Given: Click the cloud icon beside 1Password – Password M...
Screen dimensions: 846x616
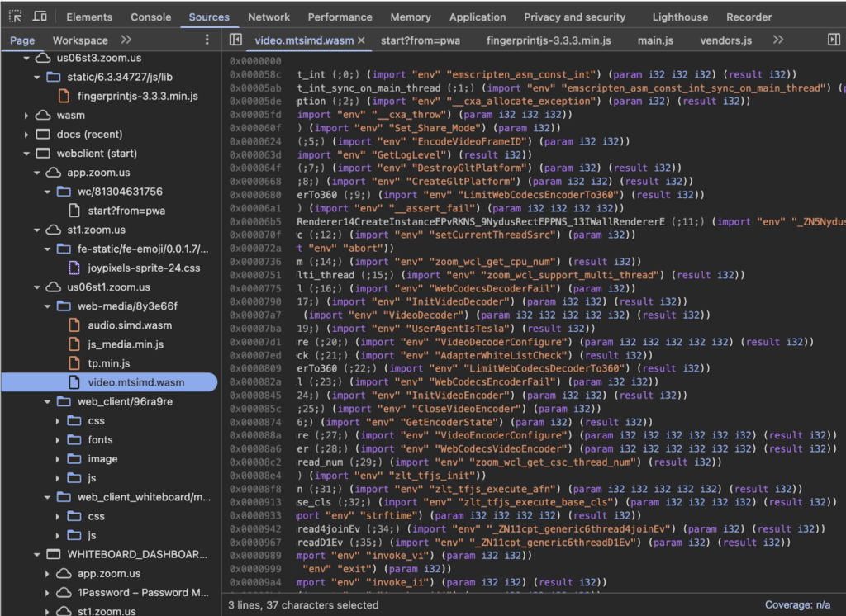Looking at the screenshot, I should 64,593.
